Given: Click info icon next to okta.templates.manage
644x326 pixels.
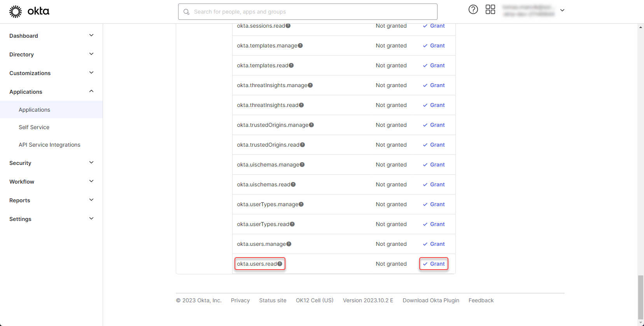Looking at the screenshot, I should [300, 46].
